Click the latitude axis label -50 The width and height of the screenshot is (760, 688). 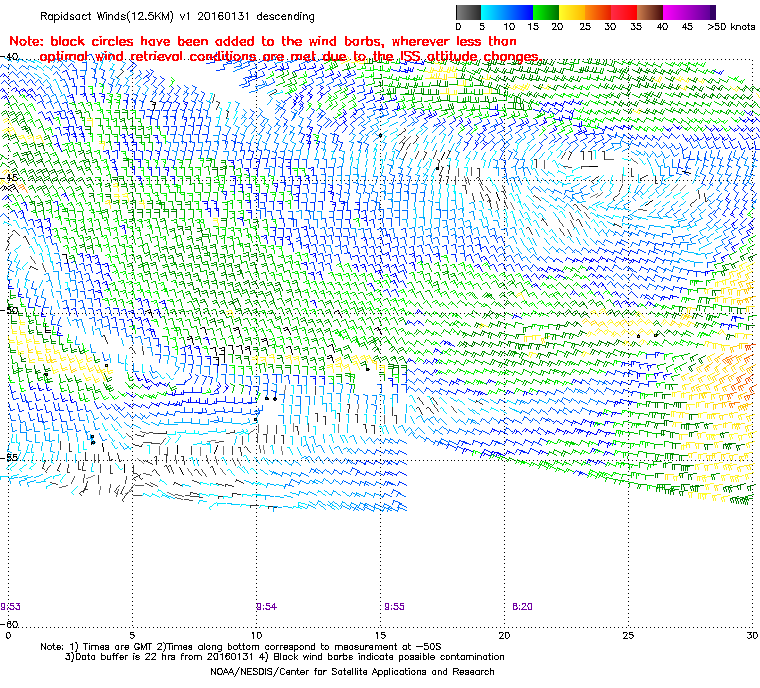pos(9,310)
